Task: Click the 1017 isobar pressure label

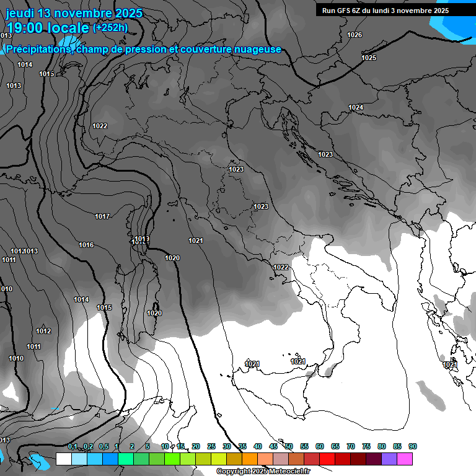Action: click(x=102, y=216)
